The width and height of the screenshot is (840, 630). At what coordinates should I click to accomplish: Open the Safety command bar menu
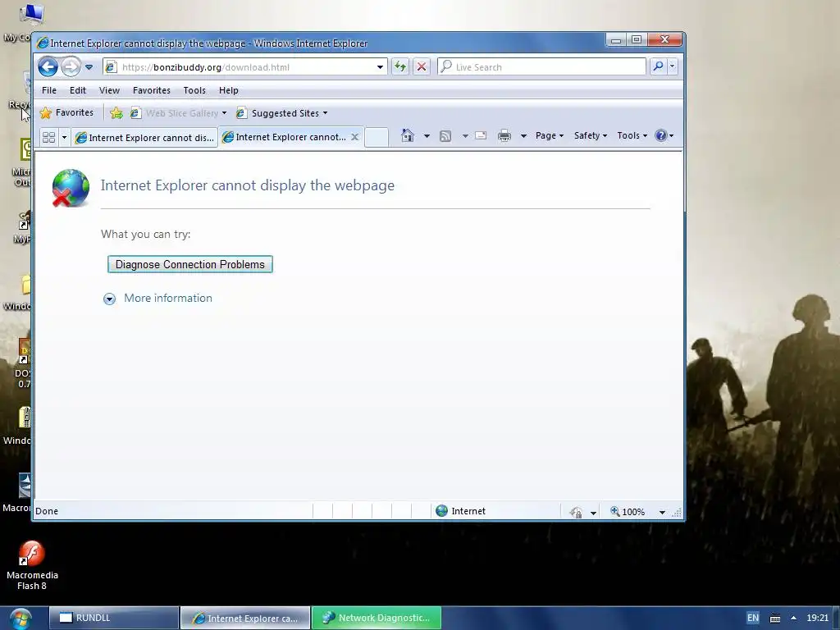(x=591, y=135)
